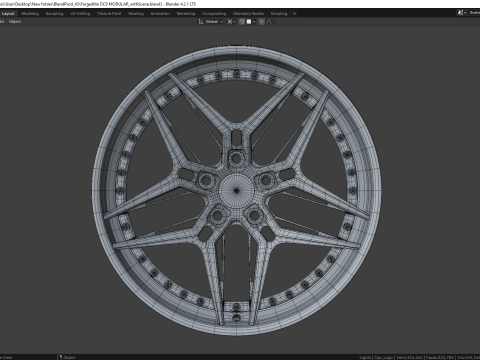Switch to the Shading workspace tab
Image resolution: width=480 pixels, height=360 pixels.
136,14
